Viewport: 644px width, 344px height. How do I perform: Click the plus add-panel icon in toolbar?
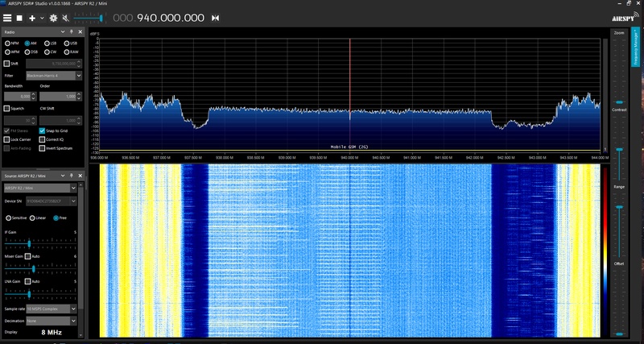32,18
